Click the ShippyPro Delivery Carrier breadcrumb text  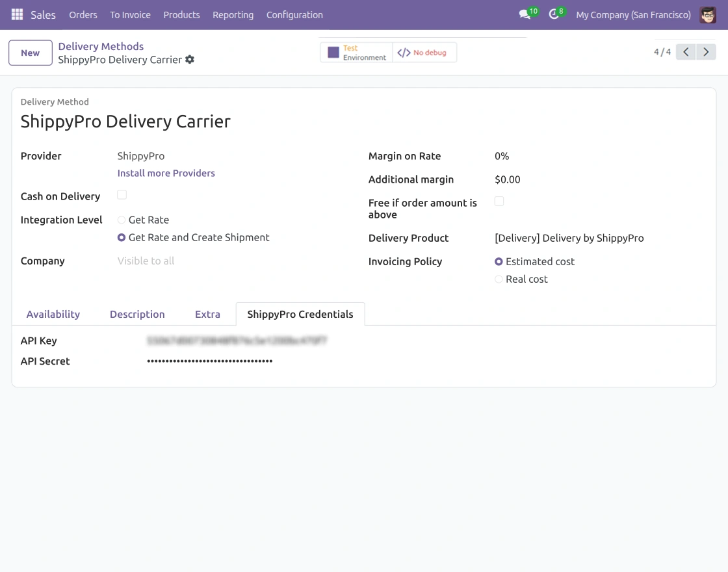[x=120, y=59]
